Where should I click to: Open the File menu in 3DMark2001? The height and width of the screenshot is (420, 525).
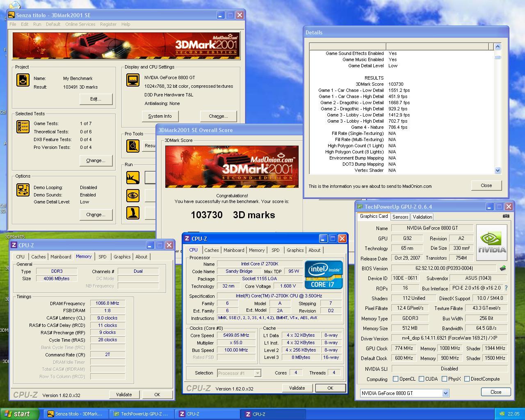point(13,24)
